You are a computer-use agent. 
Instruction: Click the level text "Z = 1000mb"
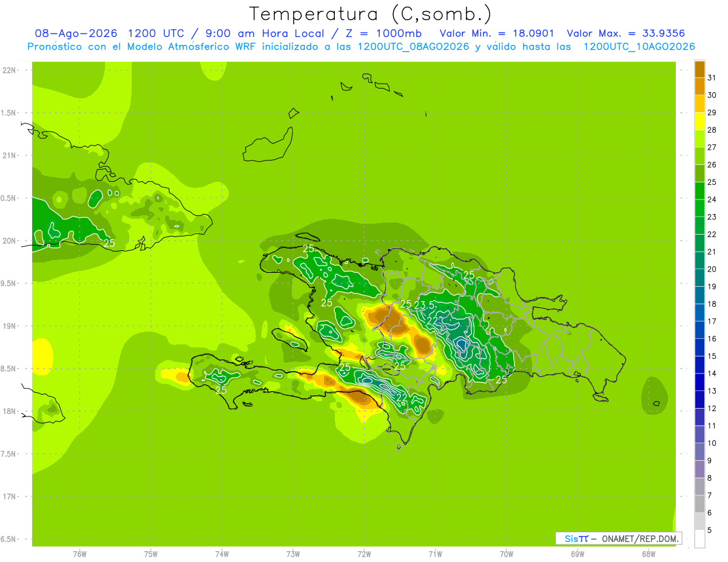click(383, 33)
